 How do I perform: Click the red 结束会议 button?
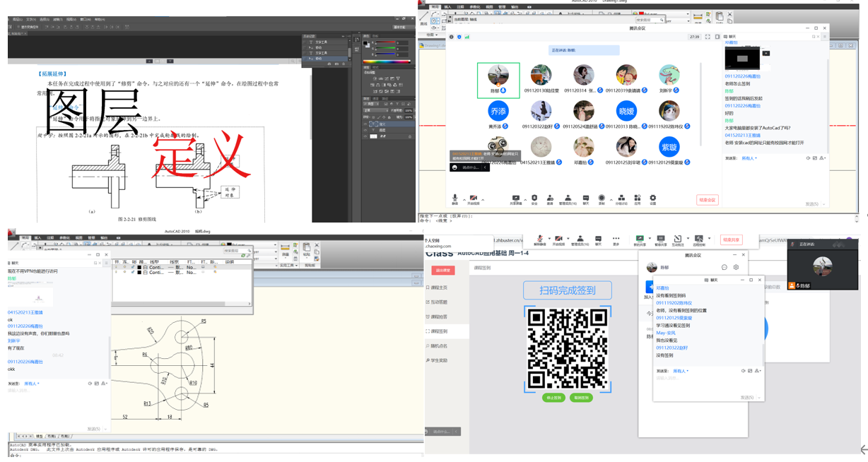click(707, 200)
